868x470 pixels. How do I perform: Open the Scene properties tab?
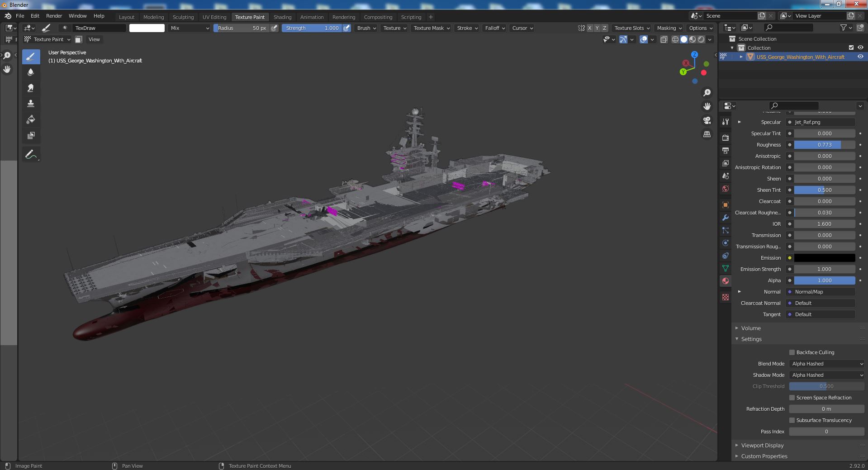726,176
